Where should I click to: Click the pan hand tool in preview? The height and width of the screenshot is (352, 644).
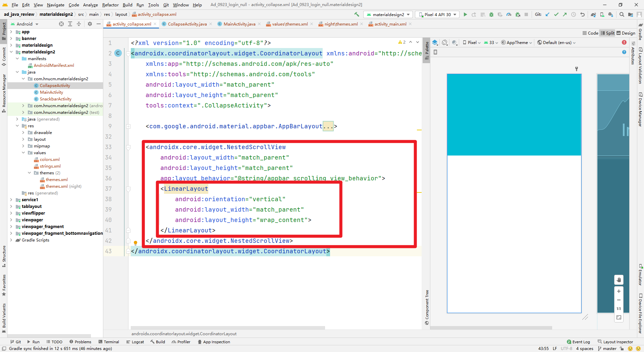(x=619, y=280)
